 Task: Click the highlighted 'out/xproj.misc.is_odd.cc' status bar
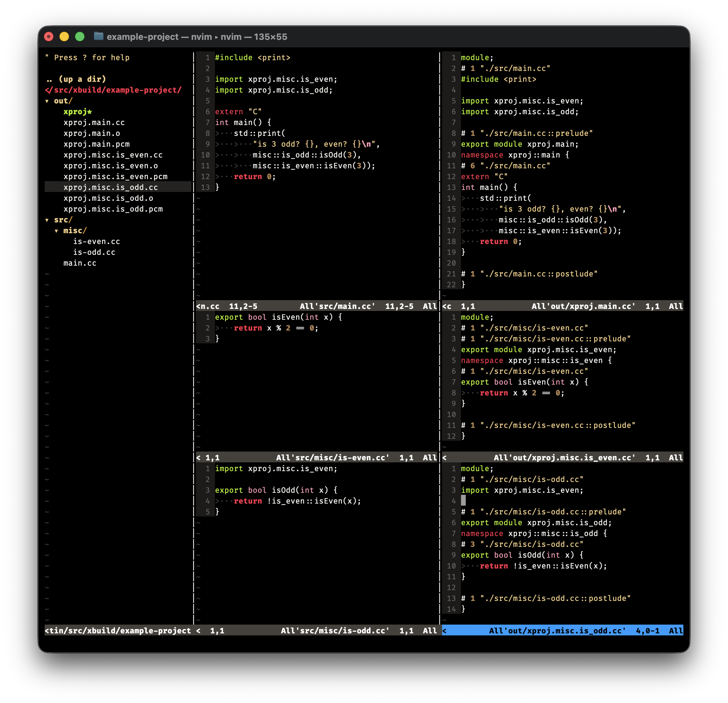pos(562,631)
